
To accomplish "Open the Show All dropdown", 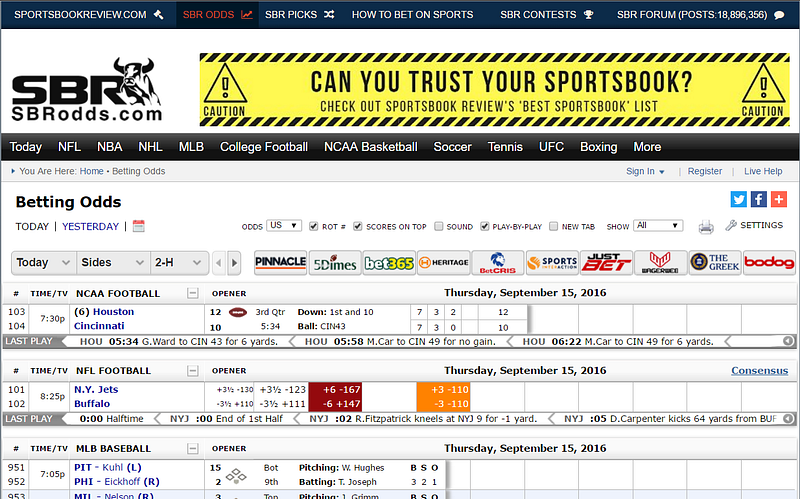I will pos(658,226).
